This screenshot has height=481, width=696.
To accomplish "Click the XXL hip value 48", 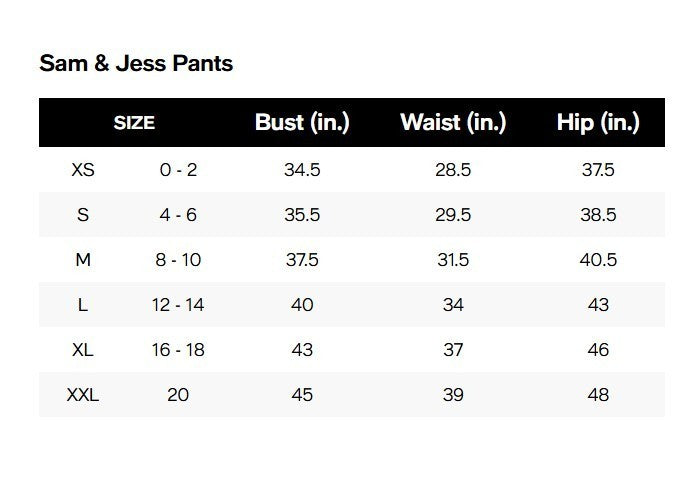I will [598, 395].
